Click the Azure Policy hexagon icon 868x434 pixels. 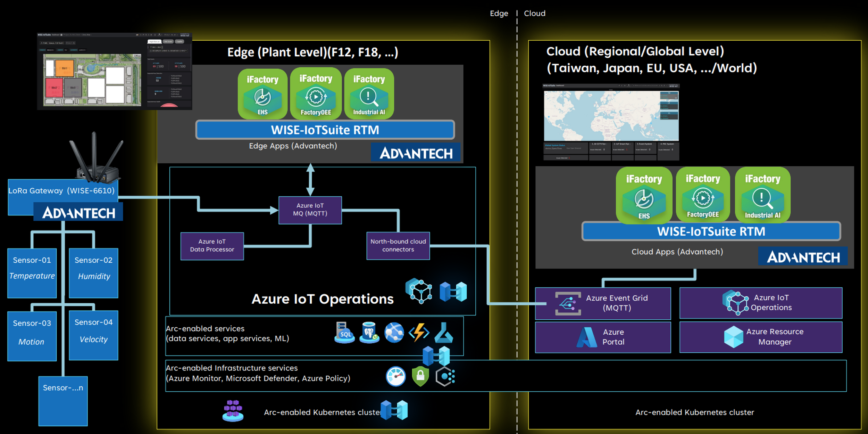click(x=445, y=376)
